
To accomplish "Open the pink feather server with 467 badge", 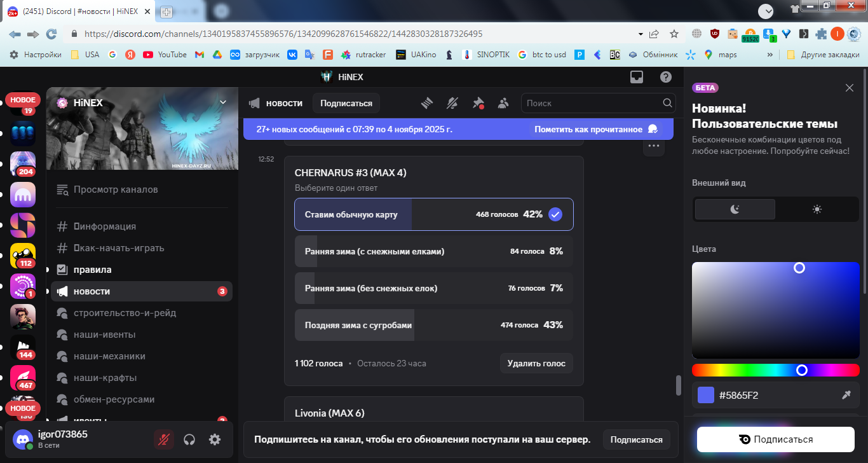I will point(23,378).
